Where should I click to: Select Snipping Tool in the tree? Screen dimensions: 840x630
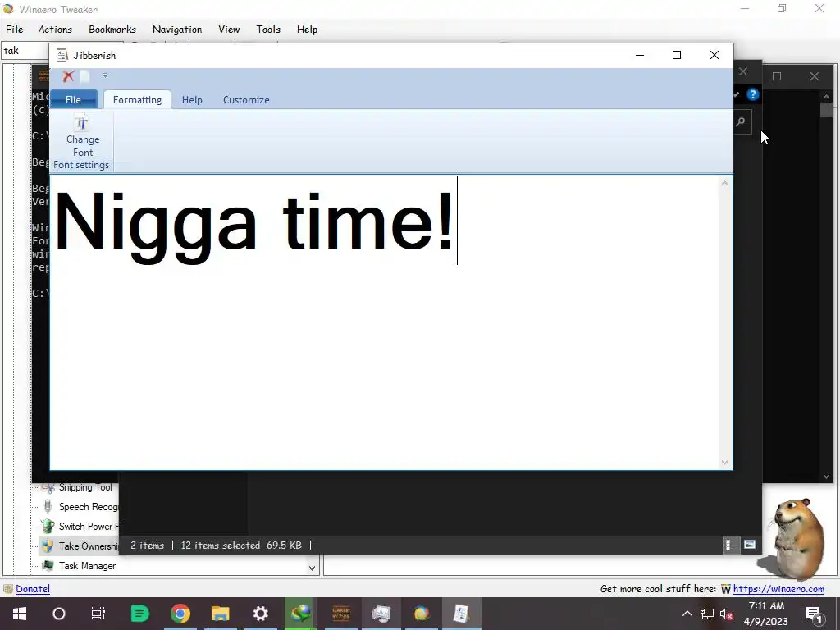[85, 487]
